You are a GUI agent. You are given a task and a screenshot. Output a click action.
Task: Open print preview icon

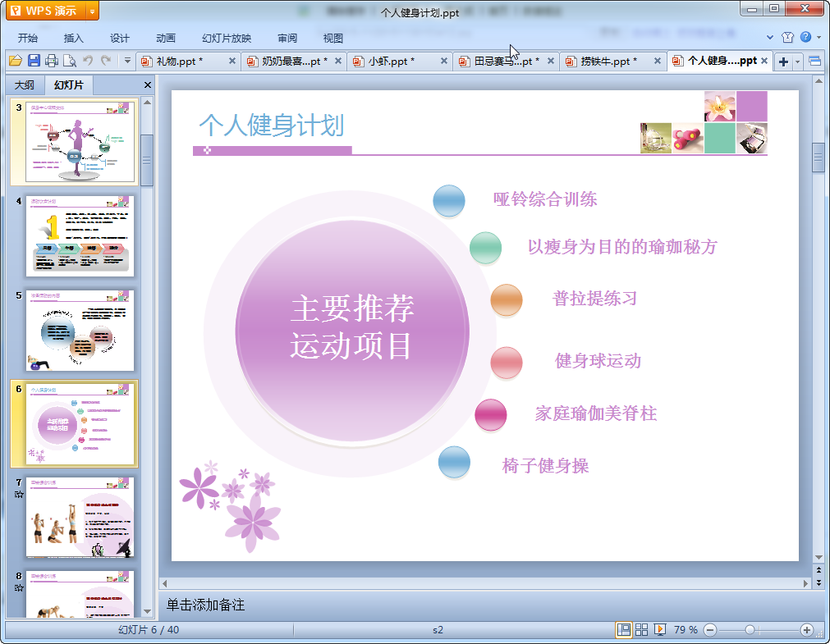[x=69, y=61]
